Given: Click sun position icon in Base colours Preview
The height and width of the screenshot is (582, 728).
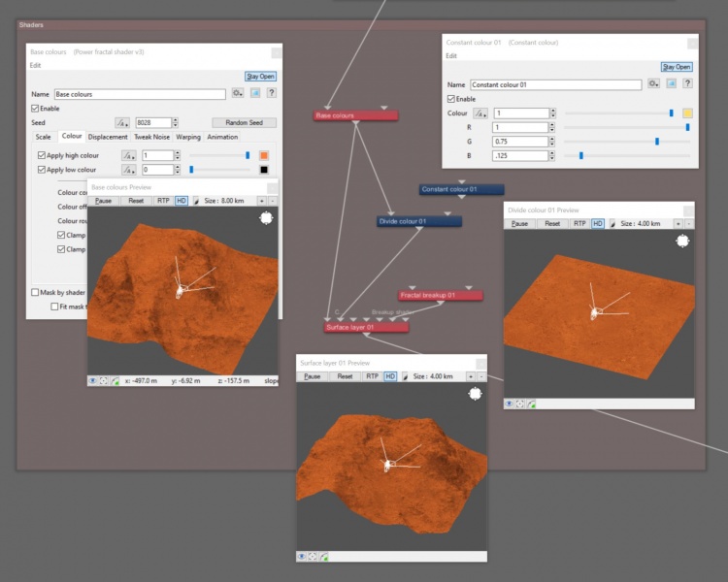Looking at the screenshot, I should pyautogui.click(x=266, y=217).
